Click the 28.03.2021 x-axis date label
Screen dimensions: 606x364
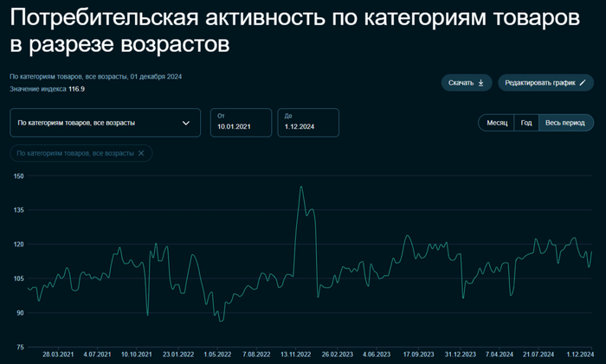pyautogui.click(x=56, y=354)
